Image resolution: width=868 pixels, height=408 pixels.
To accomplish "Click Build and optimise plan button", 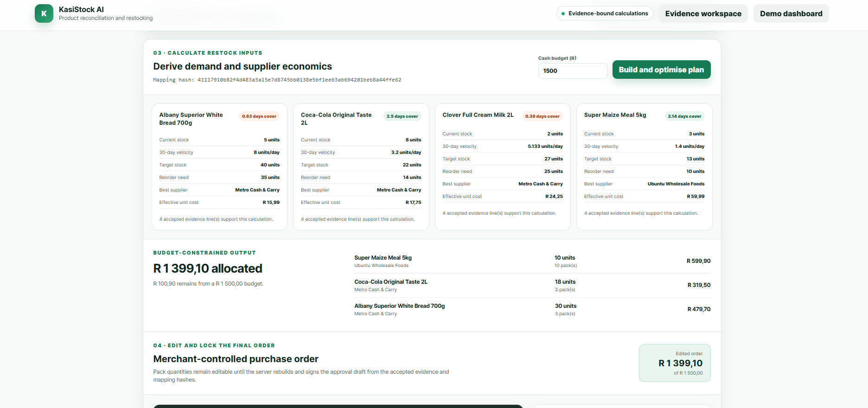I will tap(661, 70).
